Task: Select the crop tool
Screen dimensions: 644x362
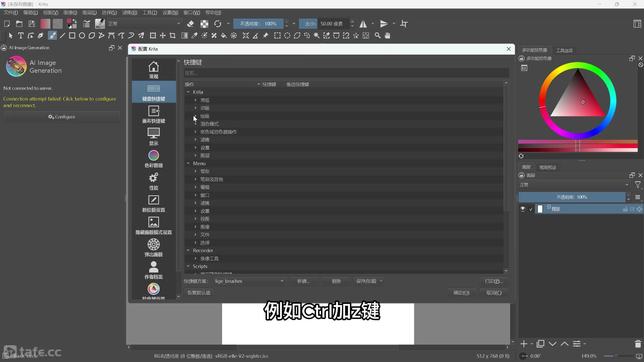Action: (x=173, y=36)
